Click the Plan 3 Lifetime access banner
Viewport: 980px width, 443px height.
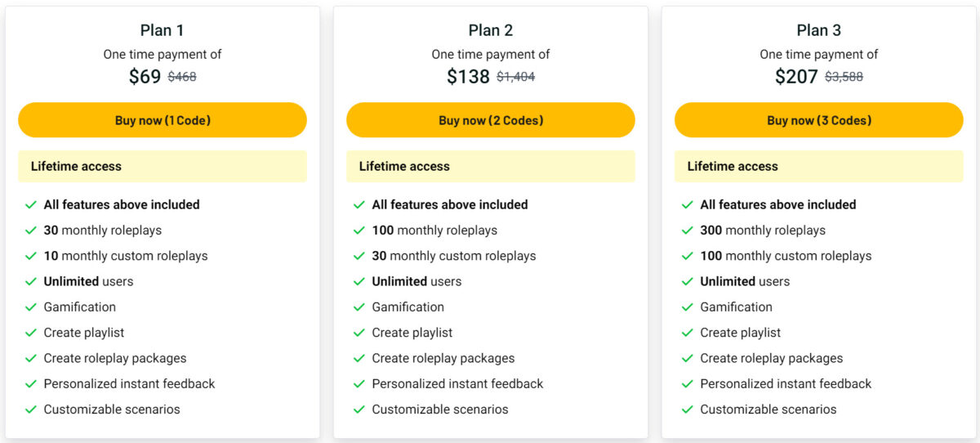[x=819, y=166]
